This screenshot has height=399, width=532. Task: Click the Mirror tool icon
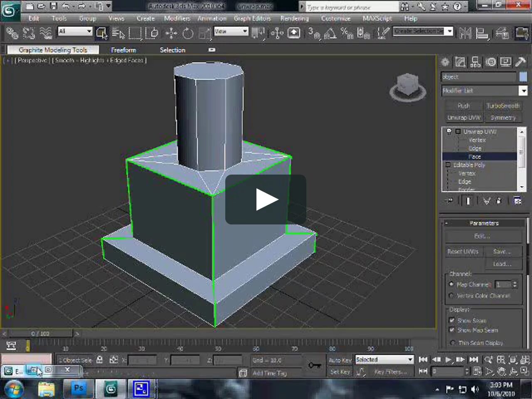tap(465, 33)
